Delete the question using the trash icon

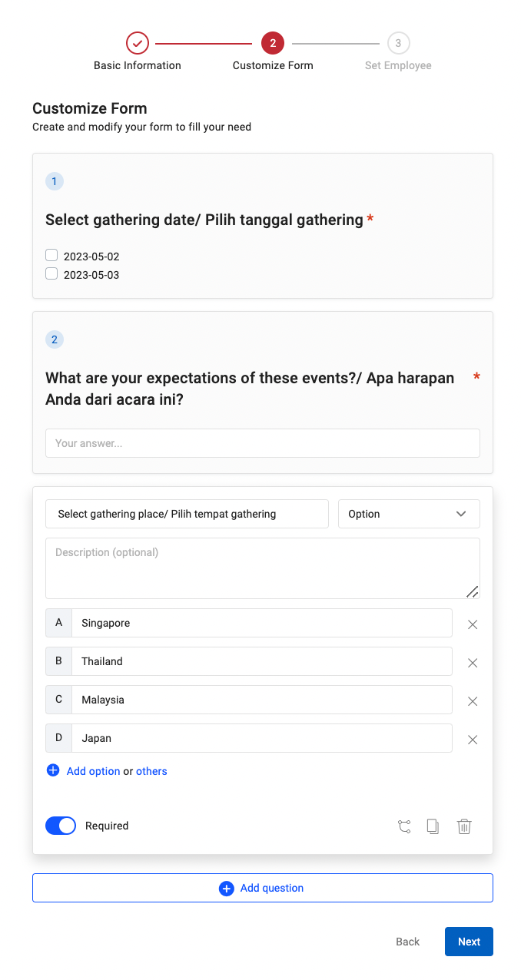click(464, 826)
